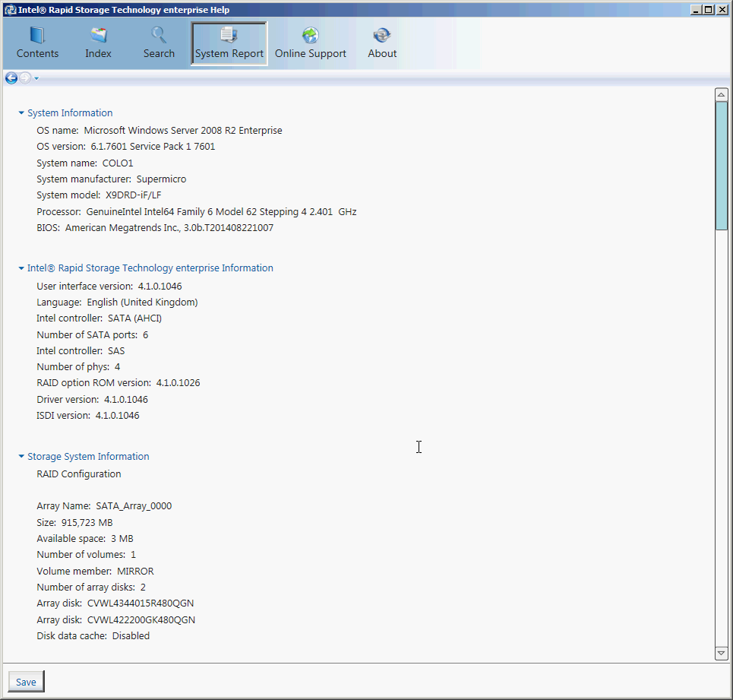
Task: Click the 'Disk data cache: Disabled' line
Action: 93,636
